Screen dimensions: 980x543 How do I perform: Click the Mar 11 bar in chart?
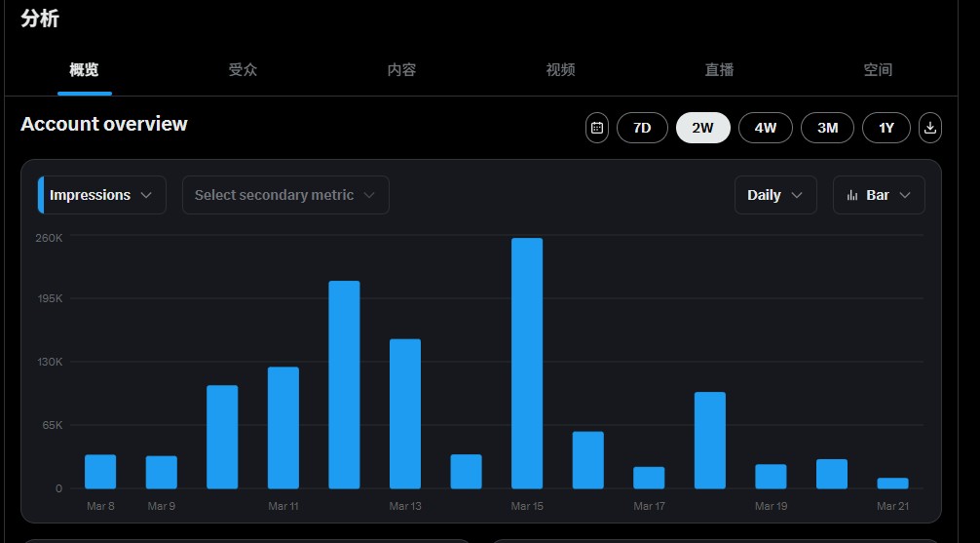click(283, 428)
